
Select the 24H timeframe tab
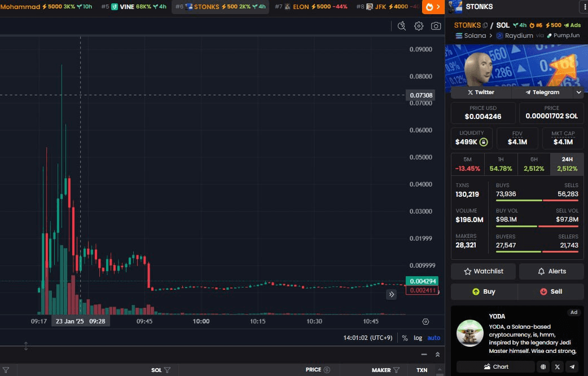pyautogui.click(x=567, y=165)
